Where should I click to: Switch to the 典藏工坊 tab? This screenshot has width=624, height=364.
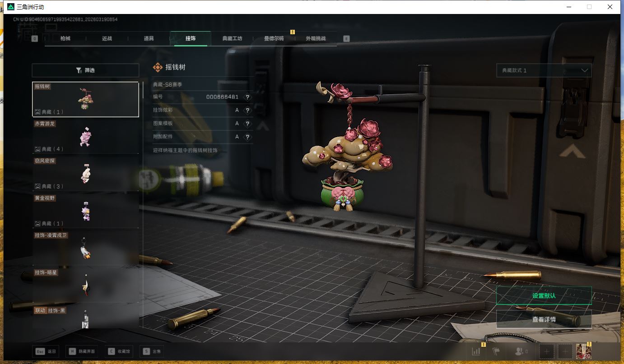[232, 38]
